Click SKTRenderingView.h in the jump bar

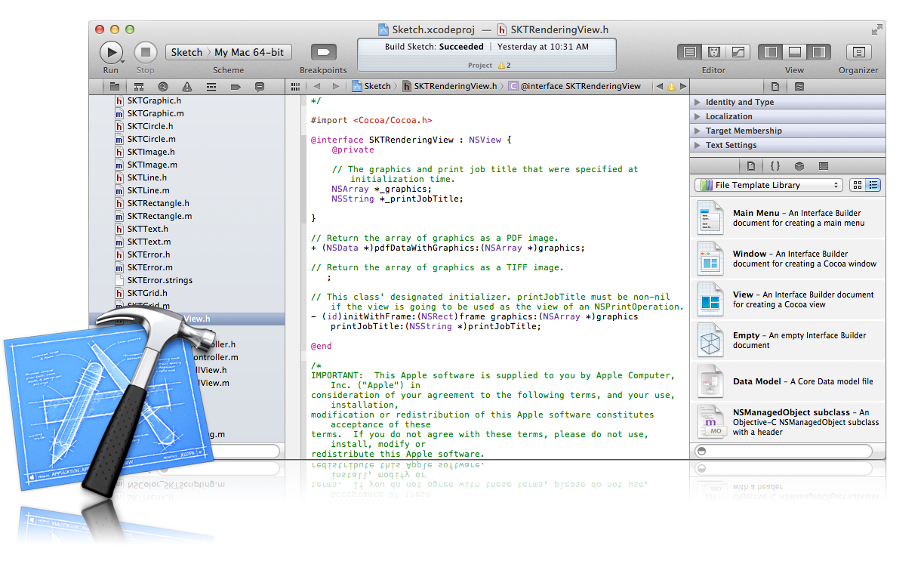[448, 87]
